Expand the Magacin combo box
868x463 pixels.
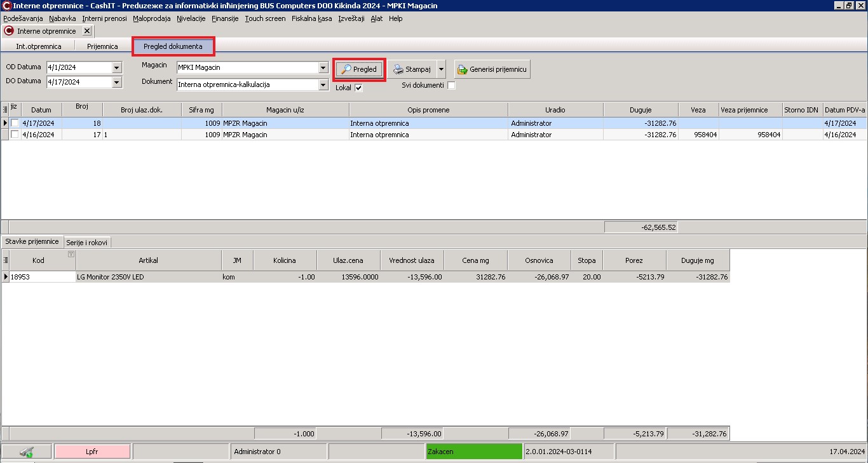tap(323, 67)
